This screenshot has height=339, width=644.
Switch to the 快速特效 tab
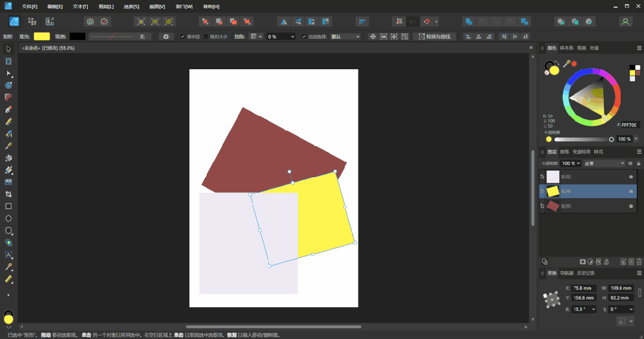click(582, 152)
